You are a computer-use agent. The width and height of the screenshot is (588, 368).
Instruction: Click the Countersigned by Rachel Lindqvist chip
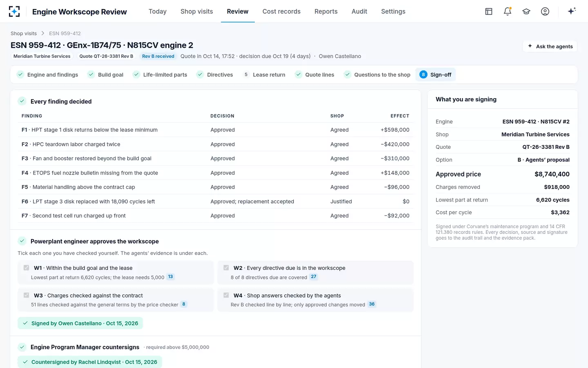tap(90, 362)
